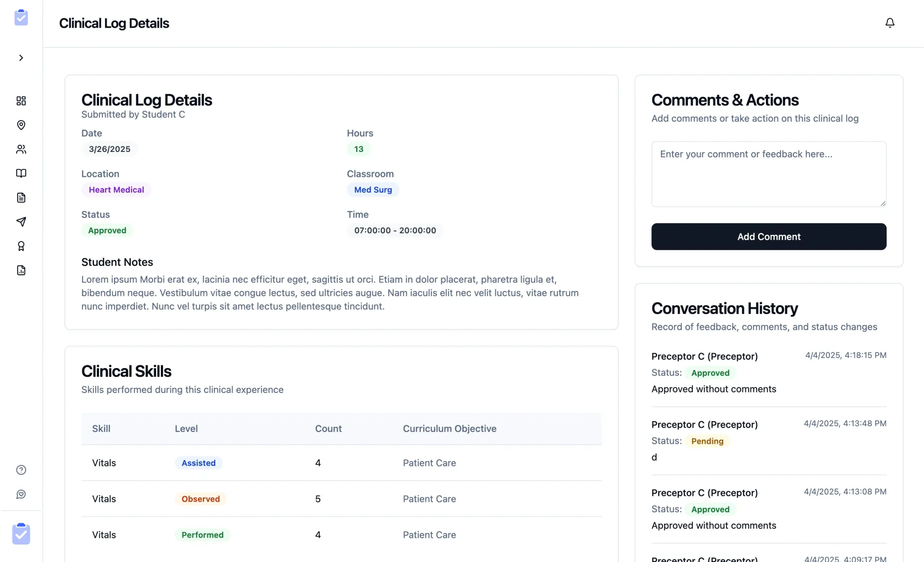The image size is (924, 562).
Task: Open the document text sidebar icon
Action: [21, 198]
